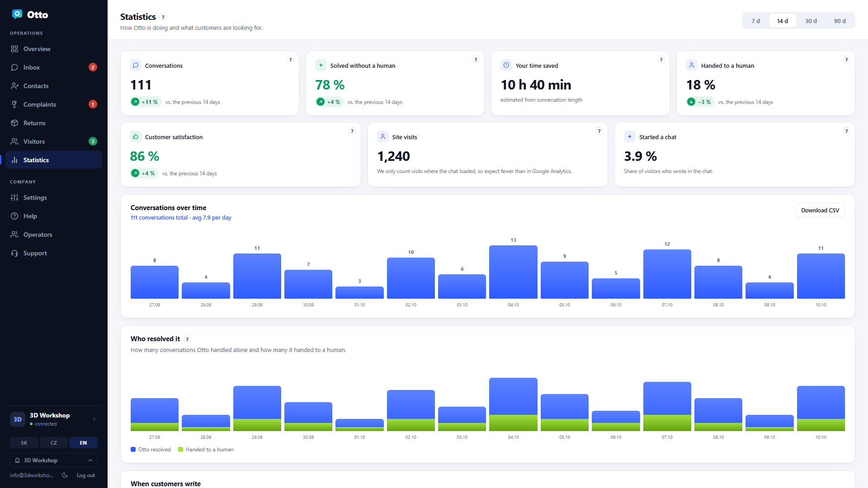This screenshot has height=488, width=868.
Task: Click the info@3dworksho... email text
Action: coord(32,475)
